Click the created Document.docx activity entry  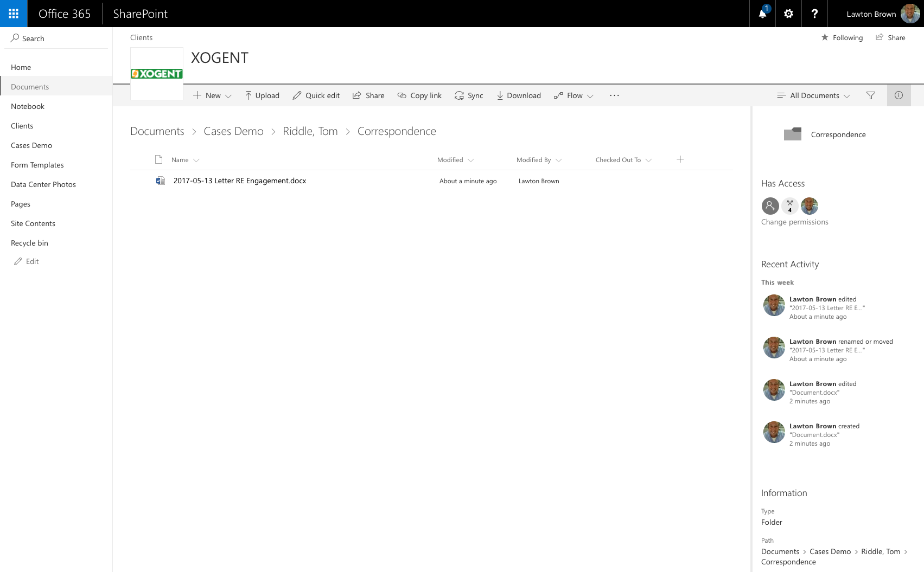pos(825,435)
